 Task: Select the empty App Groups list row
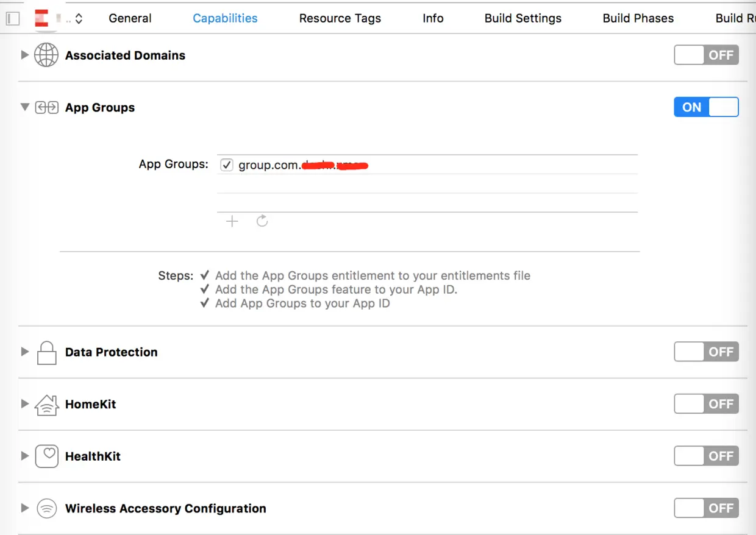427,184
